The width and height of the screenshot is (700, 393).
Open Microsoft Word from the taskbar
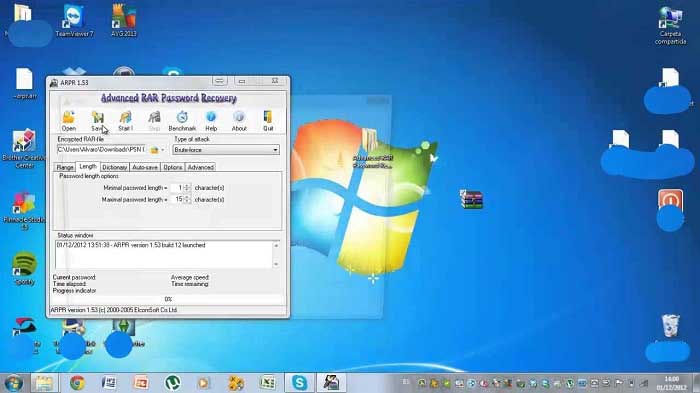point(108,383)
